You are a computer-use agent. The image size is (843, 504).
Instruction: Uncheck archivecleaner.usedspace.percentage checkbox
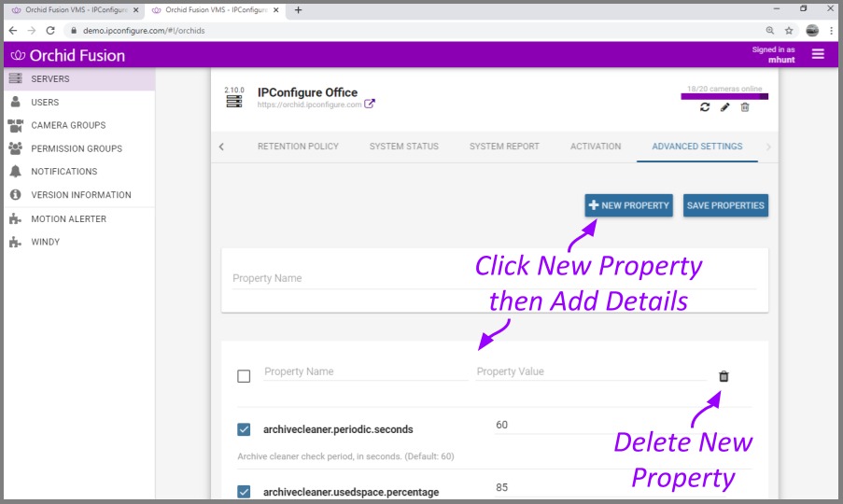[244, 492]
